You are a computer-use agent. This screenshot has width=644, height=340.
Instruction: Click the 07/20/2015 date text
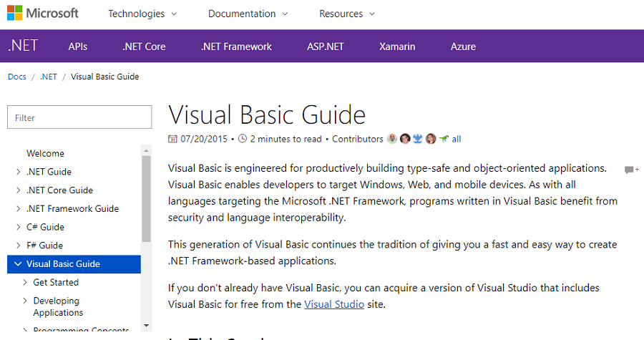coord(204,139)
